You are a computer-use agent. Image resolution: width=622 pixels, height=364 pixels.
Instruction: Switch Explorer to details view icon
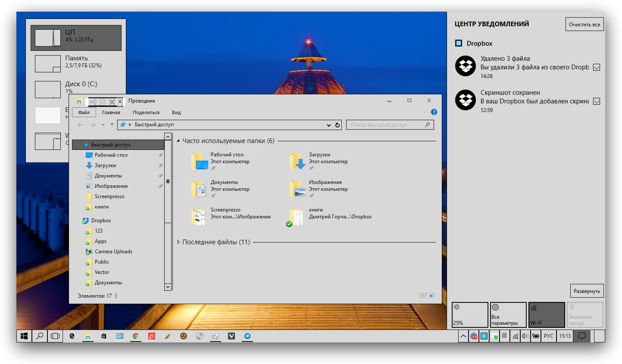[423, 296]
